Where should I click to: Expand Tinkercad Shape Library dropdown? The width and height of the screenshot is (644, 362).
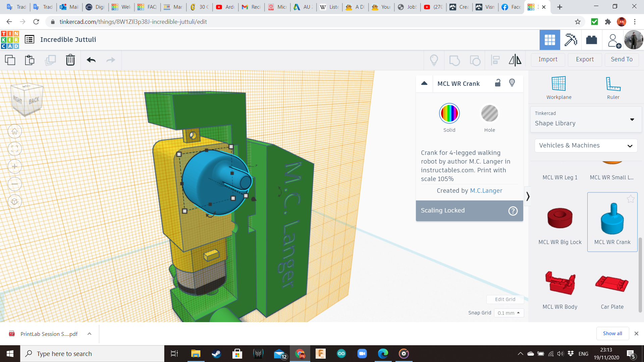coord(586,119)
